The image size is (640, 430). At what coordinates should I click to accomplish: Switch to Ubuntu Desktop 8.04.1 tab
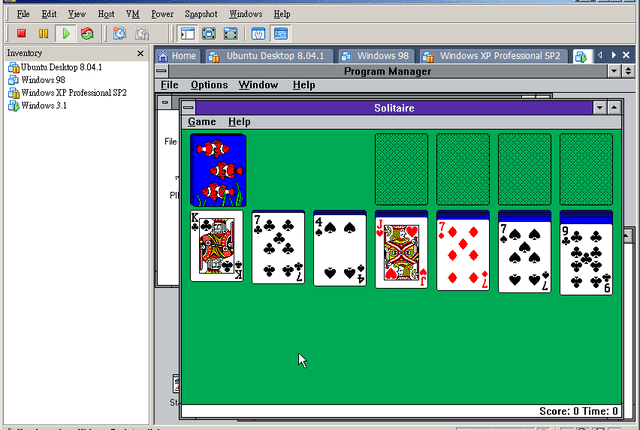point(268,56)
